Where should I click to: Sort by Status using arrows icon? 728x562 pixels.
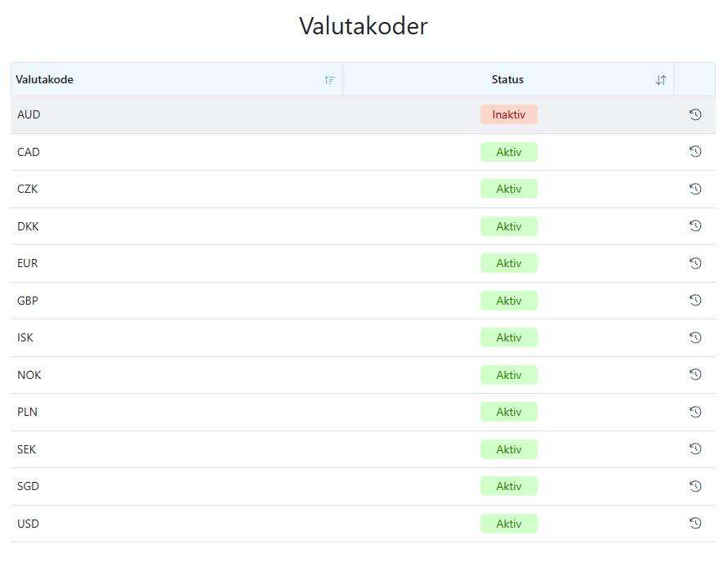(x=661, y=80)
